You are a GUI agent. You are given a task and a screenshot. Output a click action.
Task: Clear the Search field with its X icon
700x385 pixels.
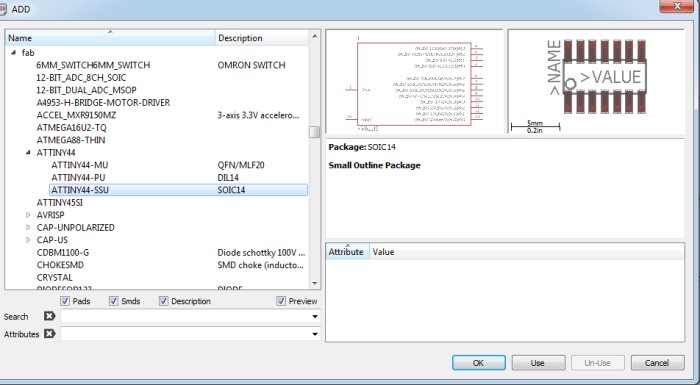(x=49, y=316)
